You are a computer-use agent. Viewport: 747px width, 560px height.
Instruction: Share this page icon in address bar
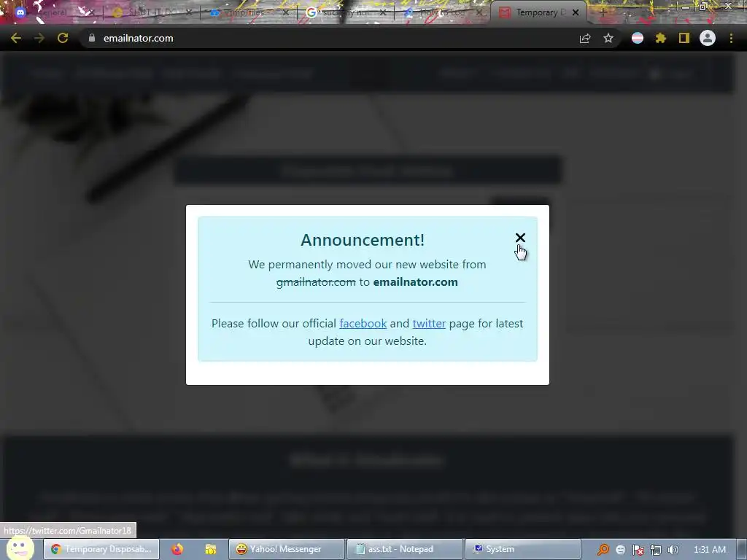click(x=585, y=39)
